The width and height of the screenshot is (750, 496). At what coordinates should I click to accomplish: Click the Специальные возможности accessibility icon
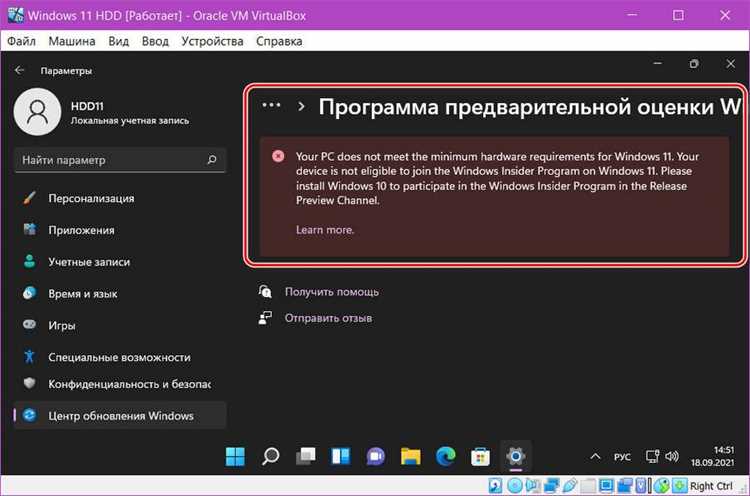point(29,357)
